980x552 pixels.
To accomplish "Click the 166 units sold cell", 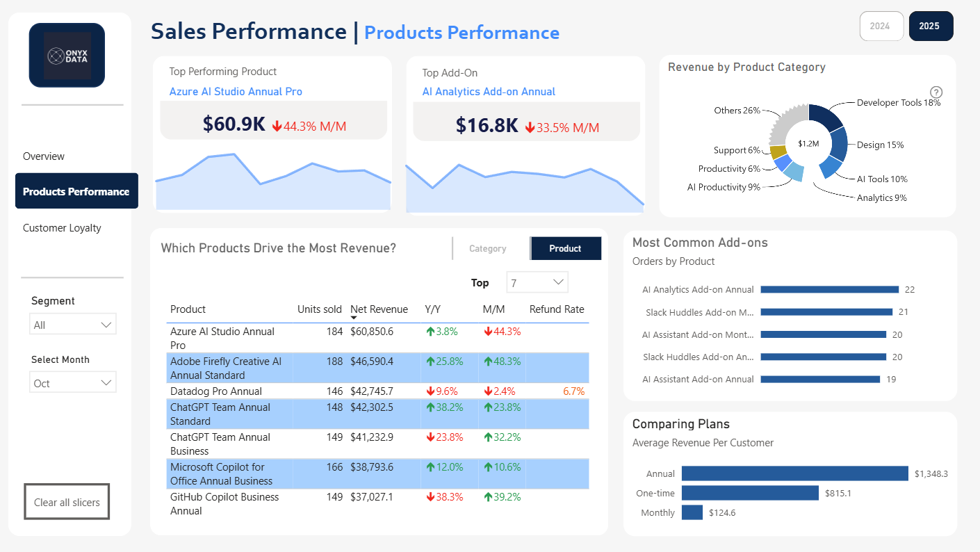I will (x=334, y=467).
